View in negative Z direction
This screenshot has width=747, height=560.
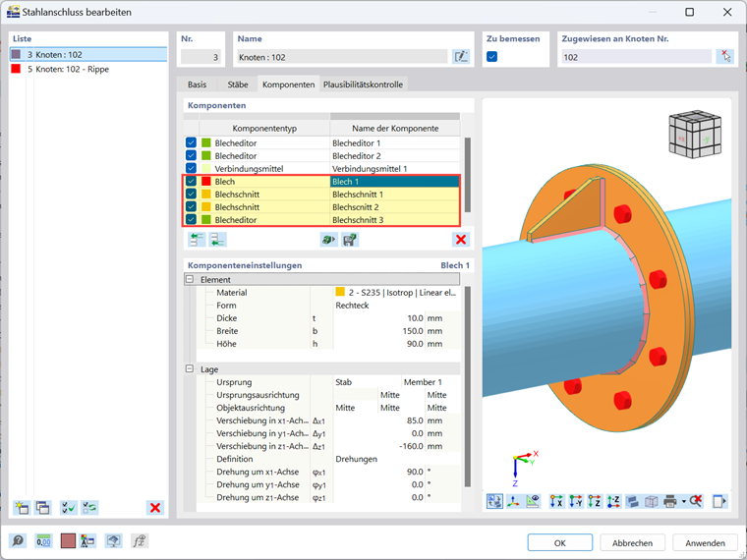point(613,501)
